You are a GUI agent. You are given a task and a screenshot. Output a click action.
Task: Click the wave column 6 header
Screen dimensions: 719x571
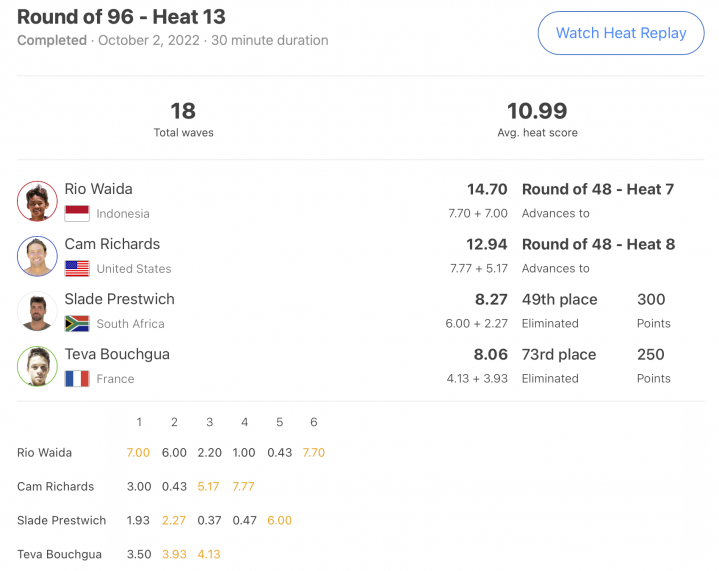click(314, 422)
